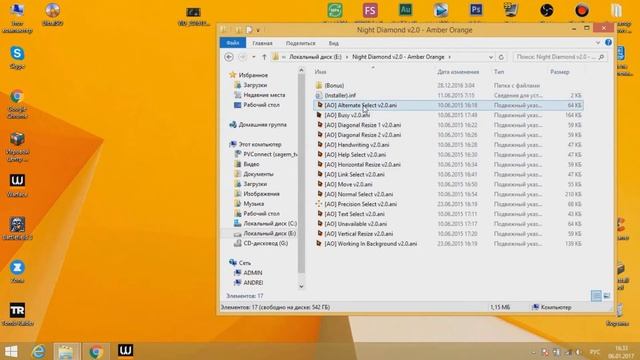Screen dimensions: 640x360
Task: Switch to large icons view button
Action: point(607,296)
